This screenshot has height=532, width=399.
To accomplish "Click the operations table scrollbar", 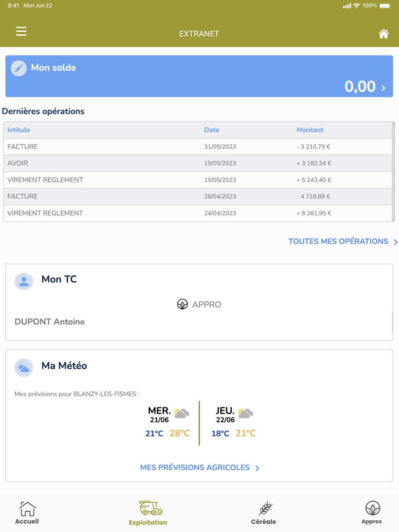I will coord(394,171).
